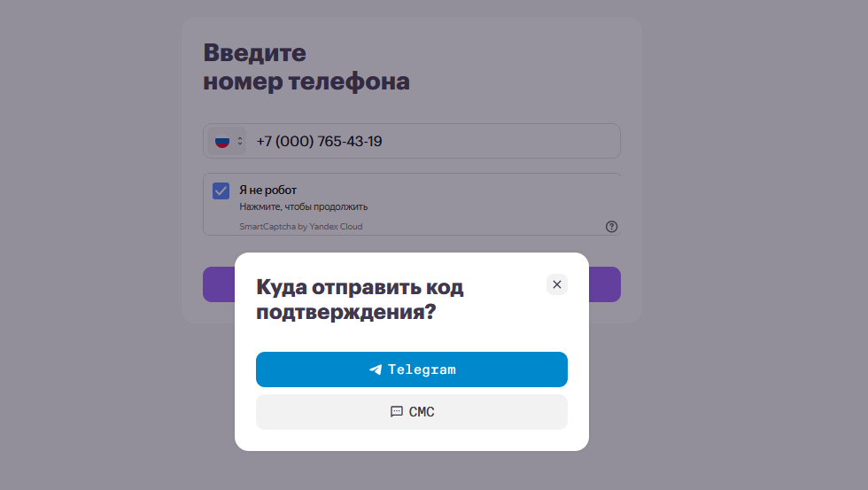Click the "Введите номер телефона" heading
868x490 pixels.
tap(306, 67)
